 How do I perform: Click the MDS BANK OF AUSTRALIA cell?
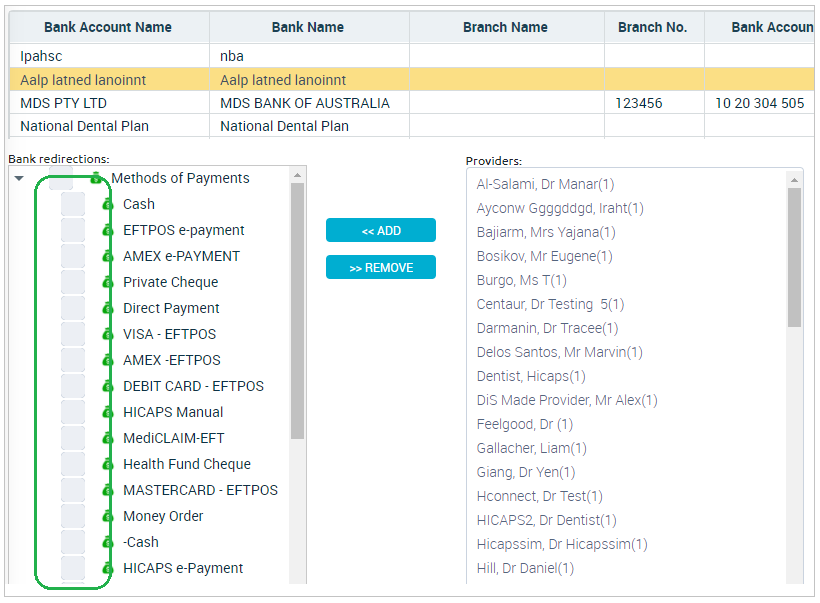click(x=309, y=103)
